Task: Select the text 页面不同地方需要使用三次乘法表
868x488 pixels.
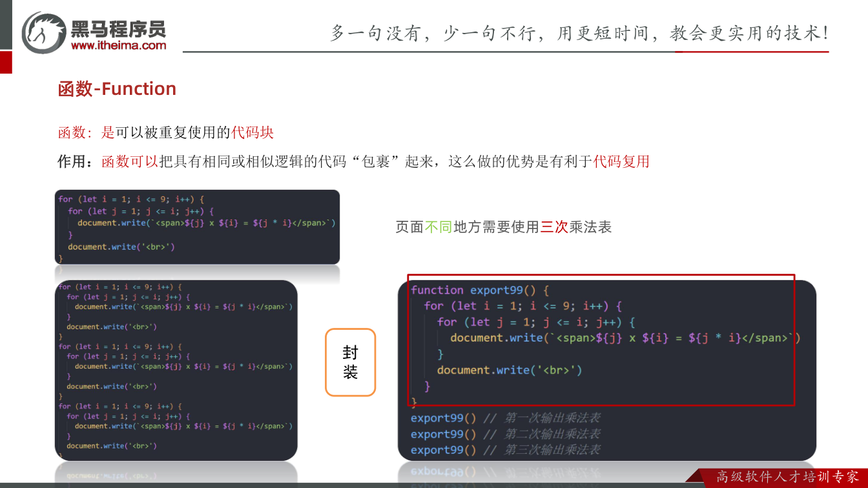Action: [504, 227]
